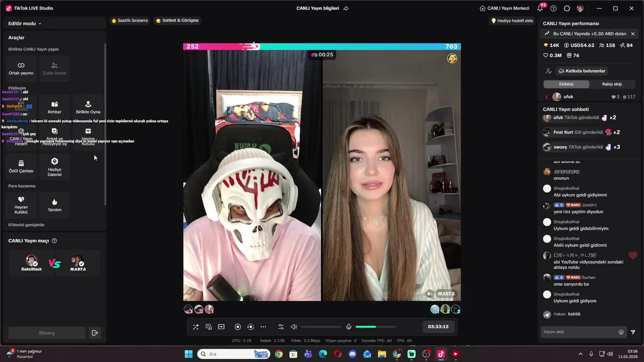
Task: Click the record circle button
Action: 238,327
